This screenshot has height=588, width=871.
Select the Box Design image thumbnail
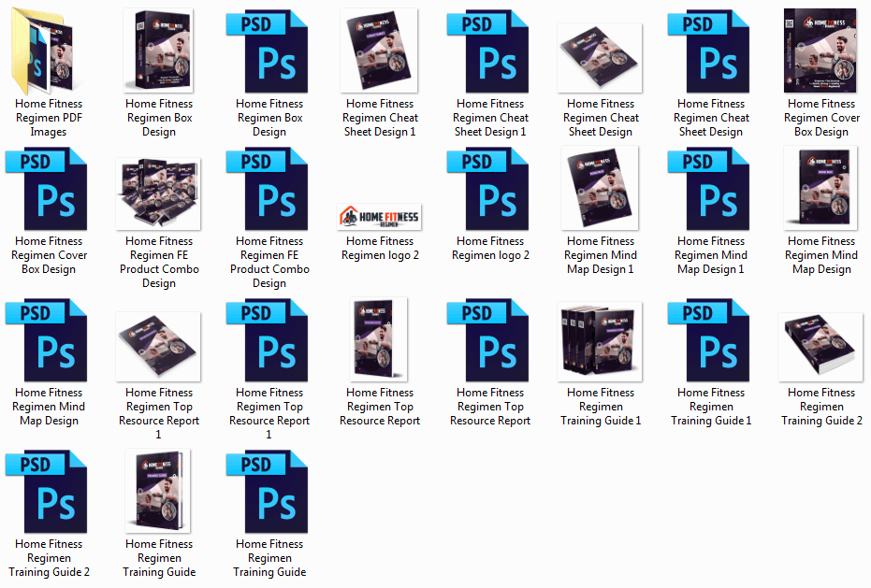tap(159, 51)
